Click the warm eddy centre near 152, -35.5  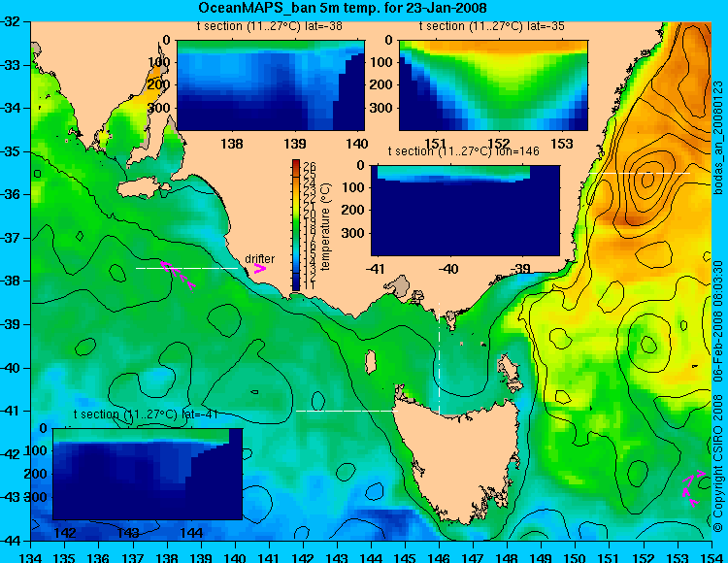pos(646,179)
